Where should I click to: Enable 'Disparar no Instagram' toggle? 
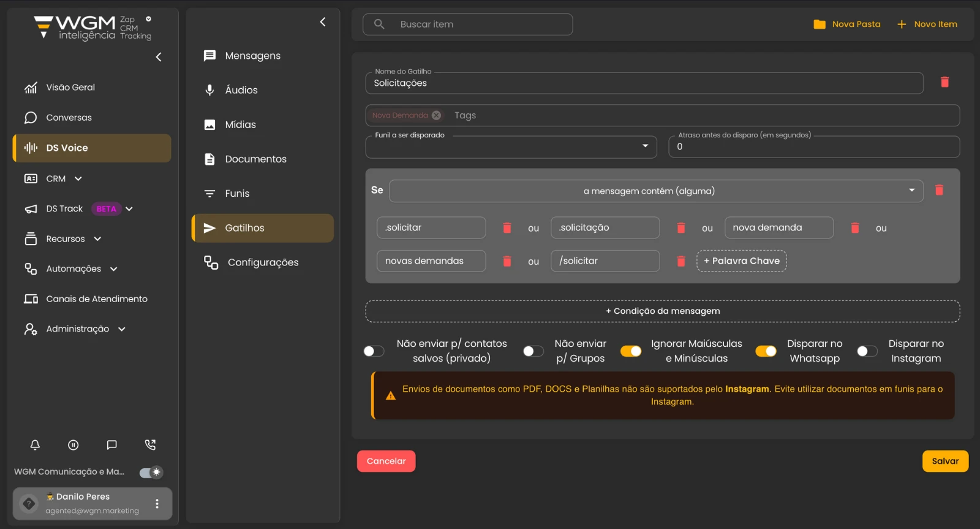(x=867, y=351)
